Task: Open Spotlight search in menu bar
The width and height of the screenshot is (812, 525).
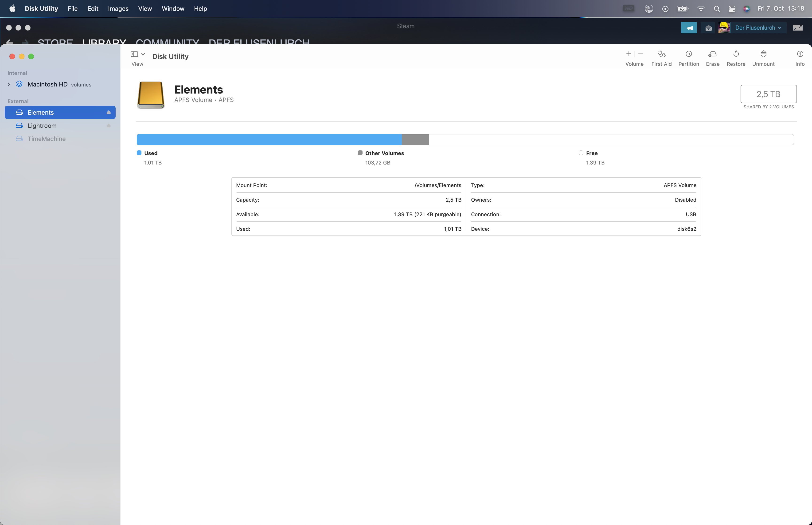Action: pos(717,9)
